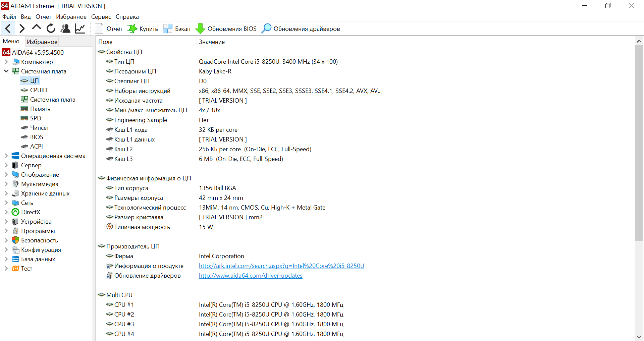
Task: Expand the Операционная система tree node
Action: [x=6, y=156]
